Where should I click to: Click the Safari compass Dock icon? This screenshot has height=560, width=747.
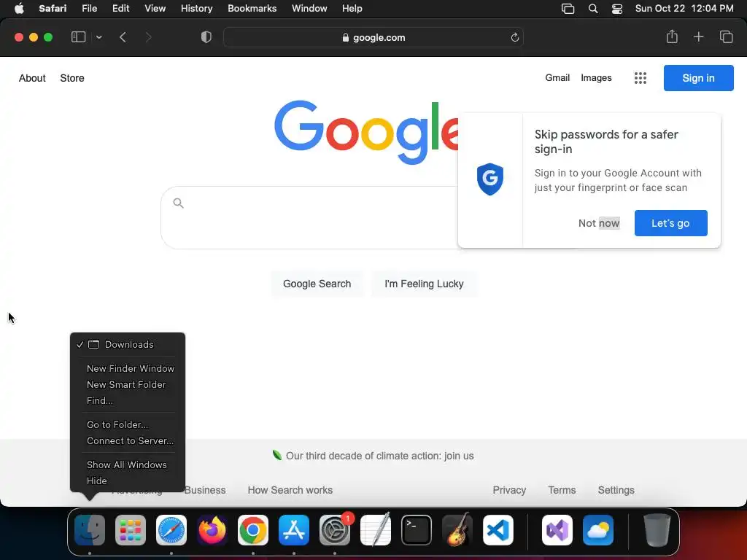coord(171,530)
